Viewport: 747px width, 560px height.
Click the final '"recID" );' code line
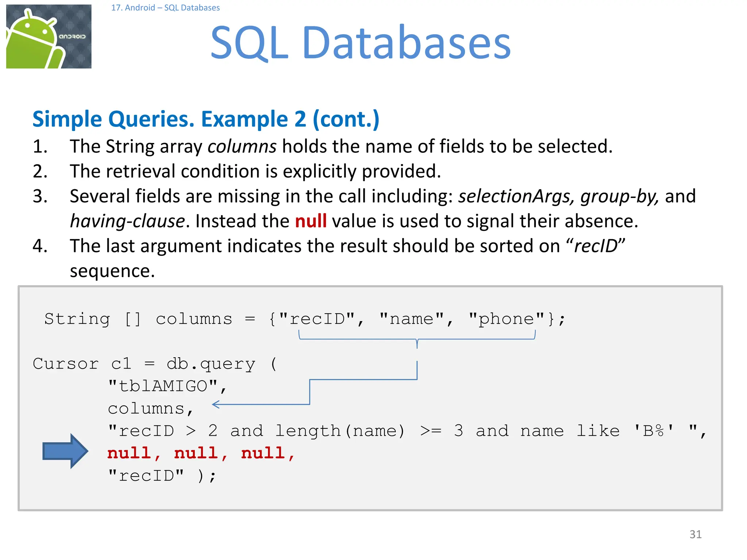point(162,476)
